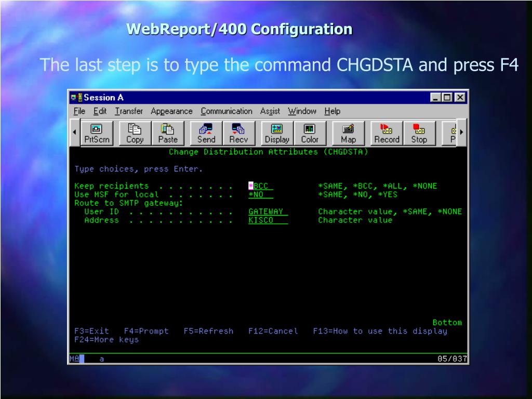Click the User ID field GATEWAY
The width and height of the screenshot is (532, 399).
click(268, 212)
